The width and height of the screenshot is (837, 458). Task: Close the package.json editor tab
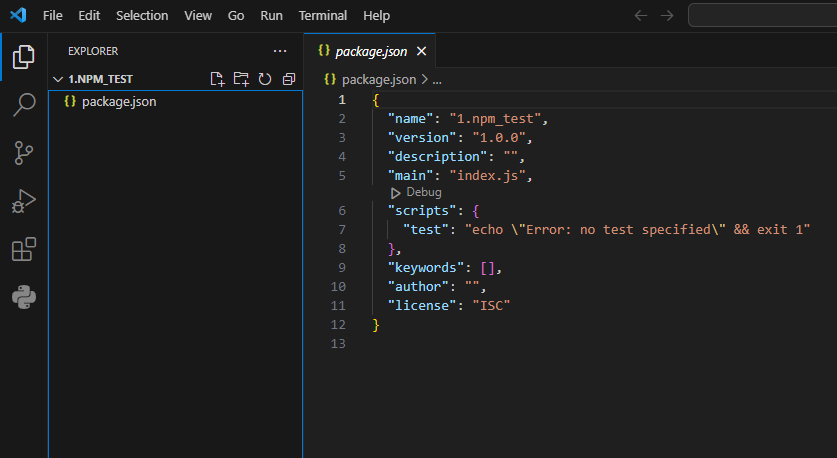pos(421,51)
